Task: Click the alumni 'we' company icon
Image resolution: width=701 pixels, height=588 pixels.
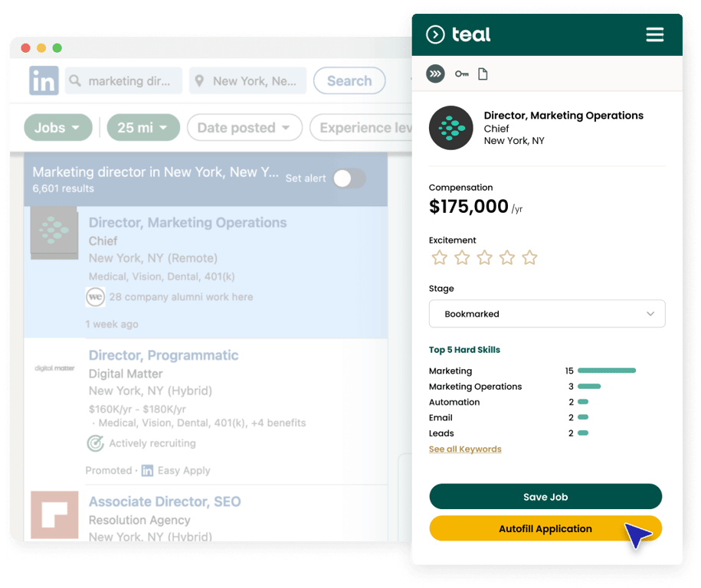Action: (x=95, y=297)
